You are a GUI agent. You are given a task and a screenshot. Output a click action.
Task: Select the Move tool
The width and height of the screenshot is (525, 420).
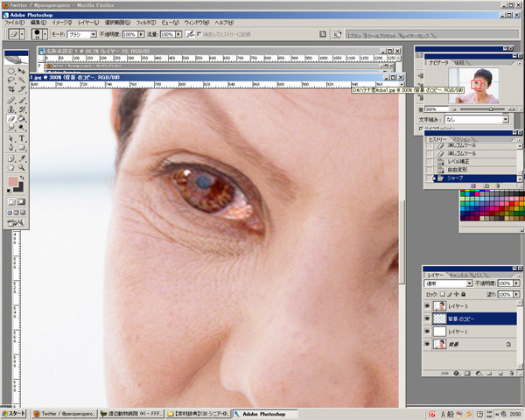tap(21, 71)
